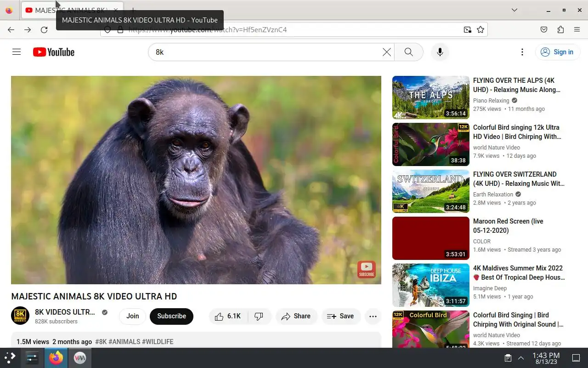Reload the page
The height and width of the screenshot is (368, 588).
tap(44, 30)
